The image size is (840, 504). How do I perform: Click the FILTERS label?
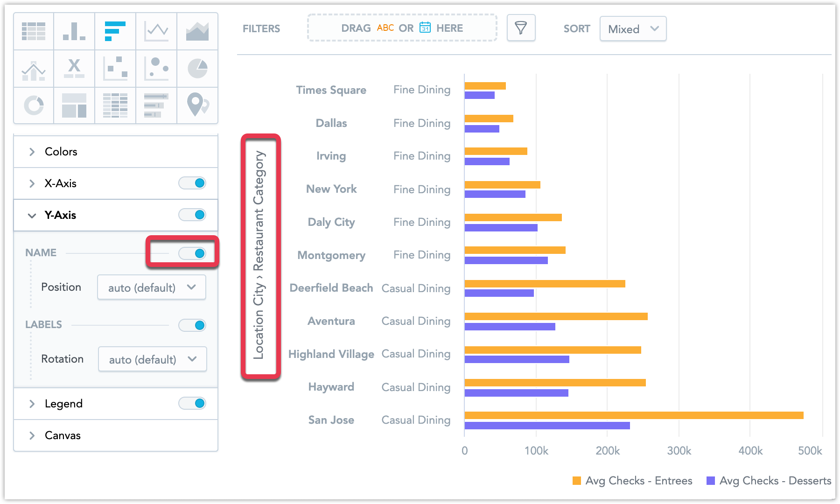261,29
